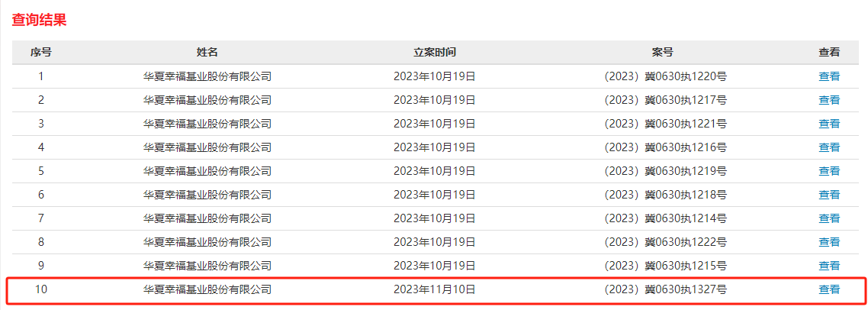868x310 pixels.
Task: Open 查看 link for case 冀0630执1217号
Action: point(828,100)
